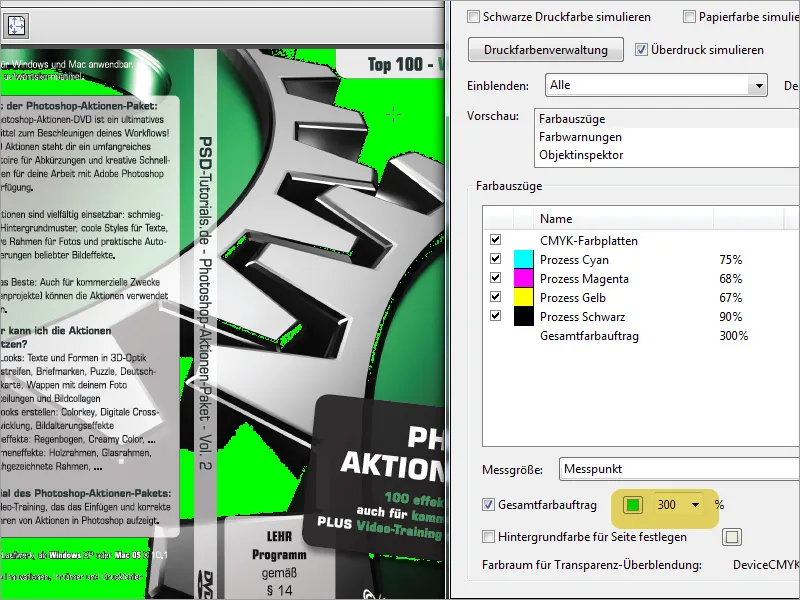Click the Name column header

[623, 219]
